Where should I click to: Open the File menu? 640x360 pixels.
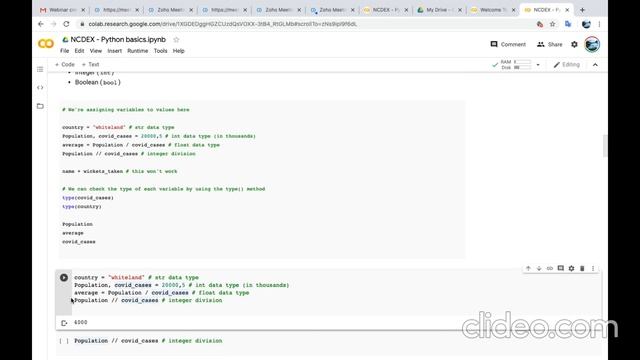[x=64, y=51]
